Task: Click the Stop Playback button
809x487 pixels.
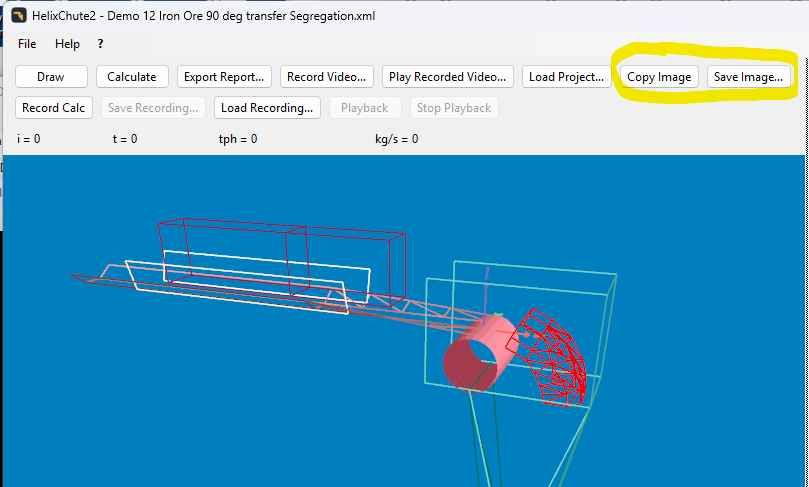Action: click(454, 108)
